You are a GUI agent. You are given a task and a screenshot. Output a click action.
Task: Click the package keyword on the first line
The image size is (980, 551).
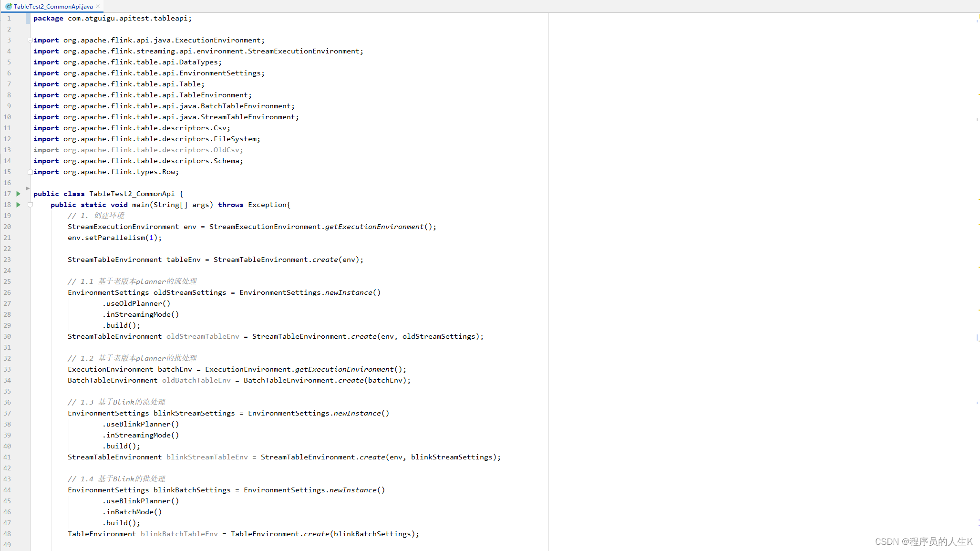(48, 18)
